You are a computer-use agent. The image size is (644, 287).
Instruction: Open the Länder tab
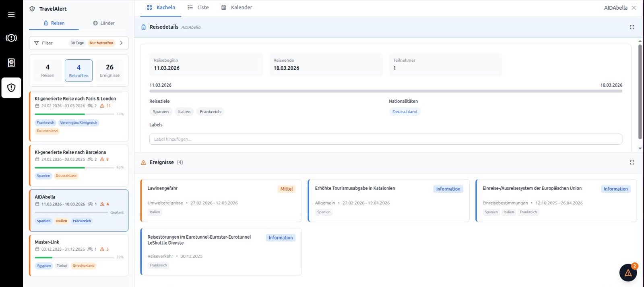coord(104,23)
